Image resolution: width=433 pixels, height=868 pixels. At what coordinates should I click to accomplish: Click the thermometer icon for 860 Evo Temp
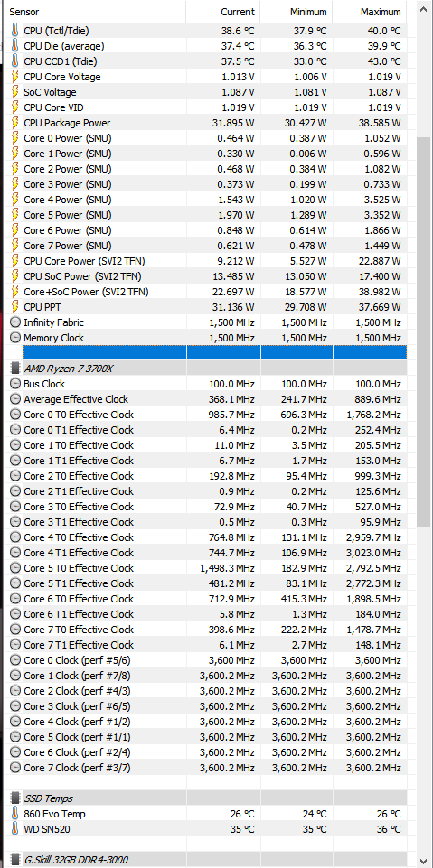tap(15, 814)
